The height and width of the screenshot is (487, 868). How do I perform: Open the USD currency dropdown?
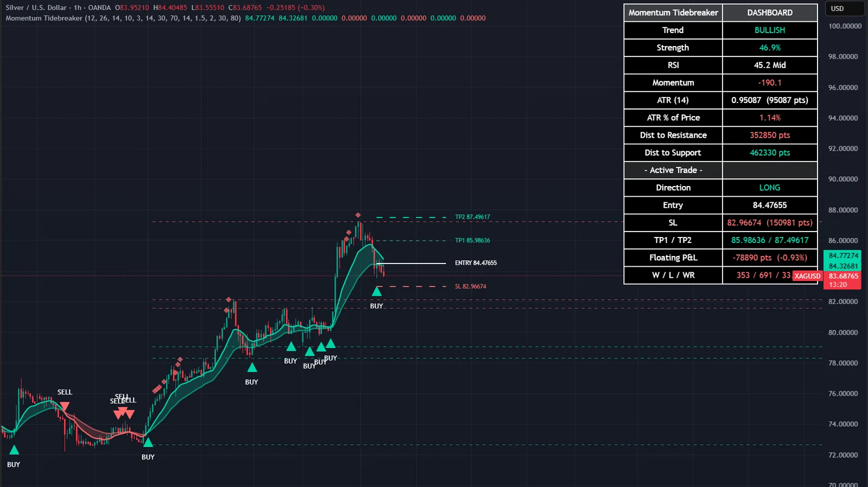pos(844,9)
